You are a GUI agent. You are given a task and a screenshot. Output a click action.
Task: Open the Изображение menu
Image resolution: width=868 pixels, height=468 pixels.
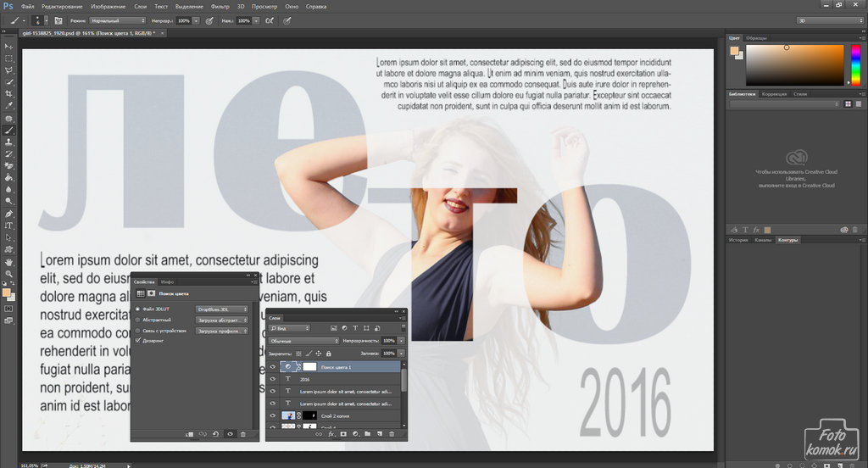point(108,7)
